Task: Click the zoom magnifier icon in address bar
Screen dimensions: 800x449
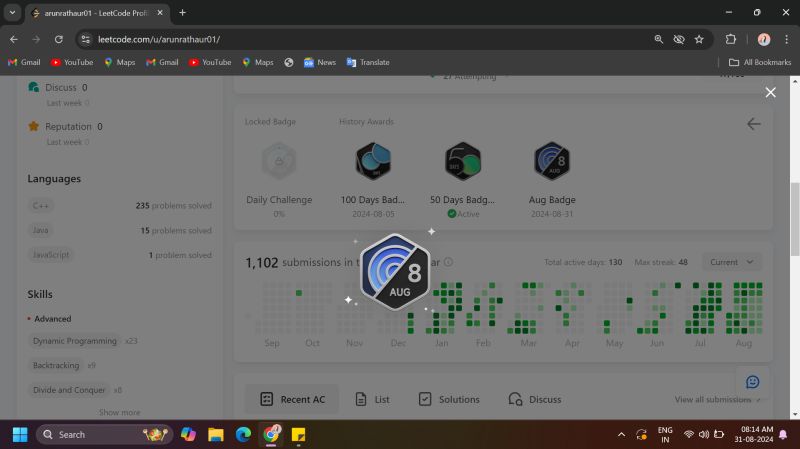Action: pyautogui.click(x=659, y=39)
